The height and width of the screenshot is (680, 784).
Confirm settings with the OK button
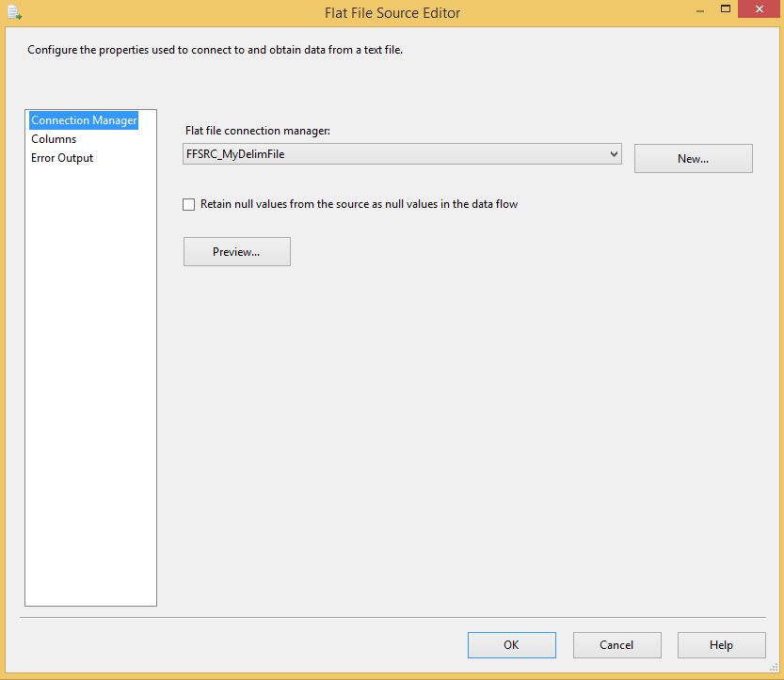(511, 645)
